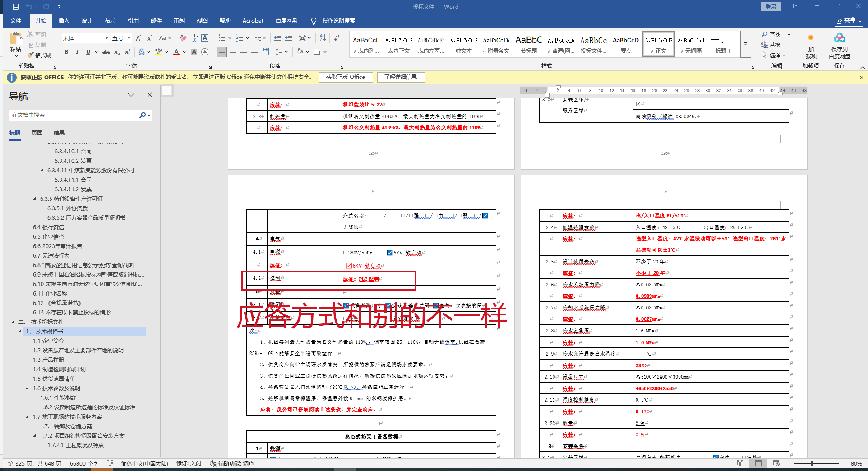Image resolution: width=868 pixels, height=471 pixels.
Task: Switch to the 审阅 (Review) ribbon tab
Action: (179, 21)
